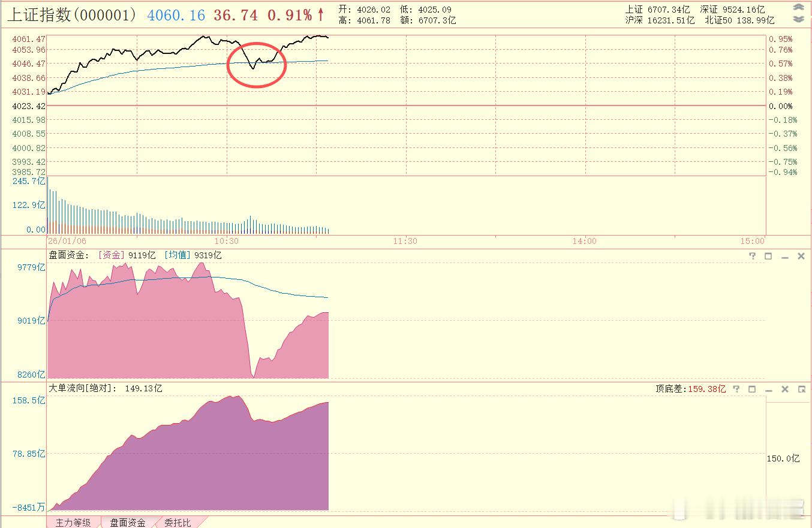This screenshot has height=528, width=812.
Task: Click the 11:30 time axis marker
Action: [x=405, y=241]
